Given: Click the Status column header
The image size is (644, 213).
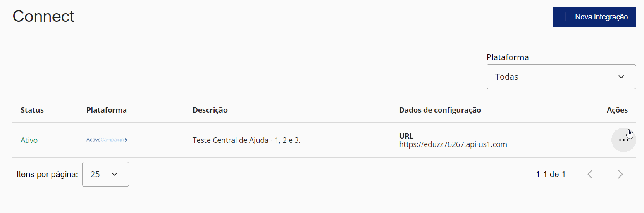Looking at the screenshot, I should (32, 110).
